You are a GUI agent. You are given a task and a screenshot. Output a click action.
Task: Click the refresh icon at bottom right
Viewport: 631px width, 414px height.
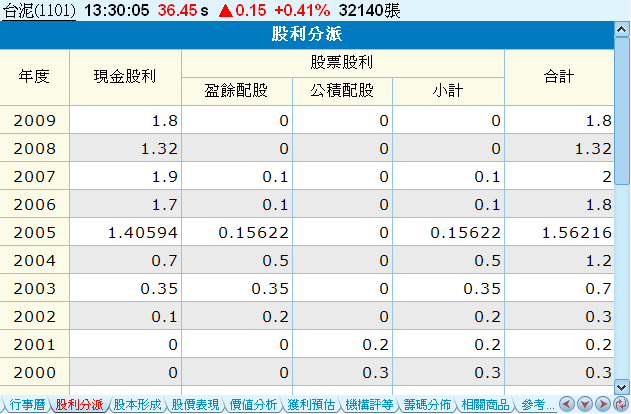click(621, 405)
